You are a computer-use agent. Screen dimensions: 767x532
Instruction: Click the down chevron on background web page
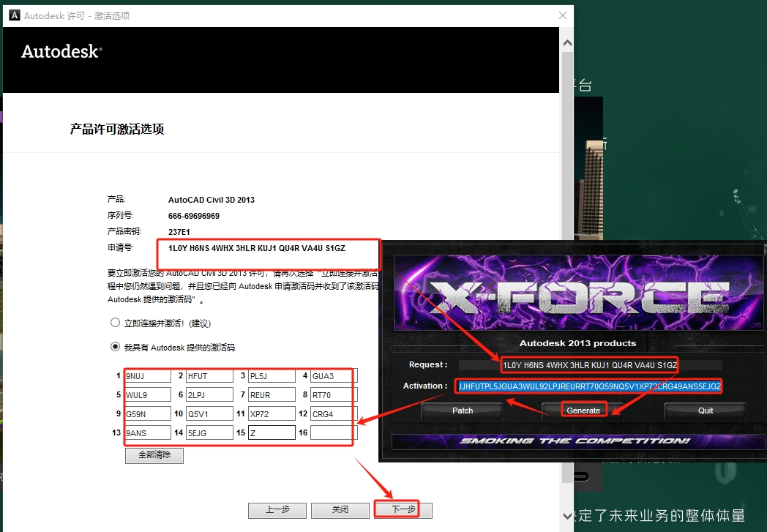coord(567,515)
